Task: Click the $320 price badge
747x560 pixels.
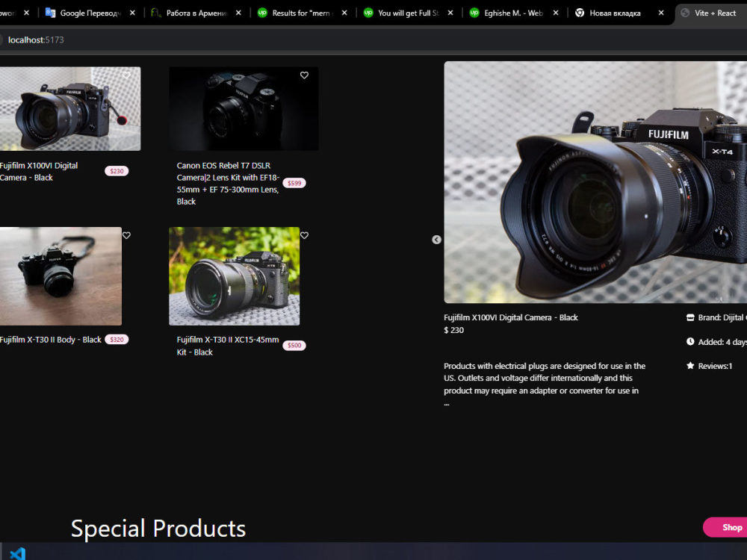Action: tap(117, 340)
